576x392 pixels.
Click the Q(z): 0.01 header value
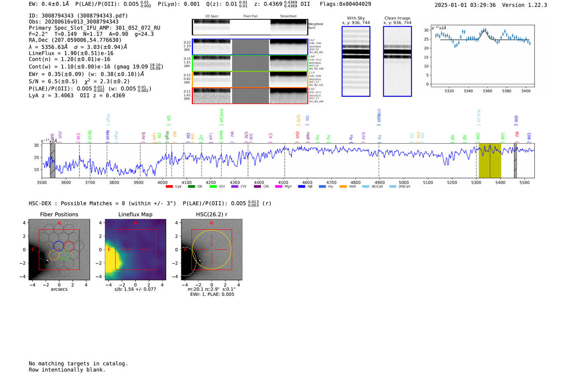227,4
